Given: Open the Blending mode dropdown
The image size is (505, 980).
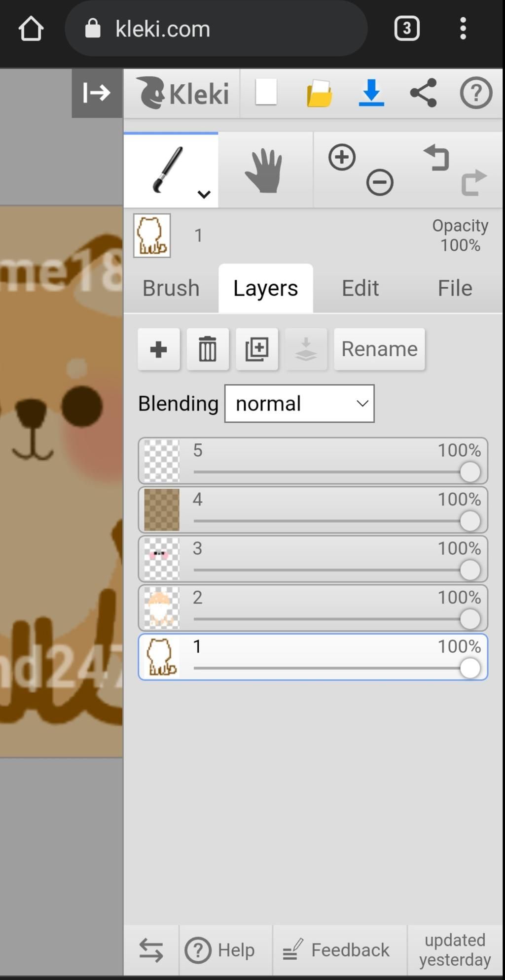Looking at the screenshot, I should tap(299, 404).
